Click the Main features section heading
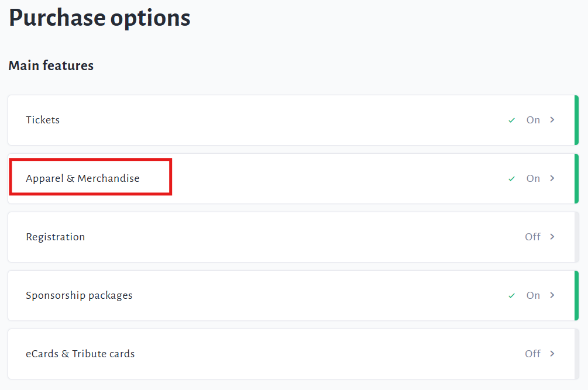Image resolution: width=588 pixels, height=390 pixels. [x=51, y=65]
